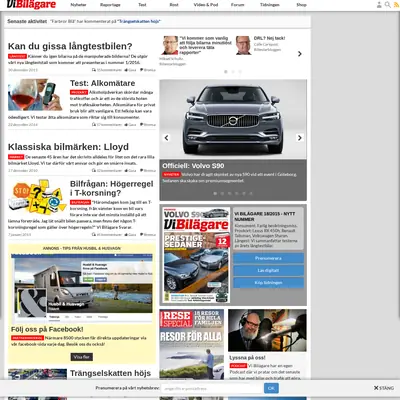
Task: Advance to next Volvo S90 slide
Action: [x=300, y=138]
